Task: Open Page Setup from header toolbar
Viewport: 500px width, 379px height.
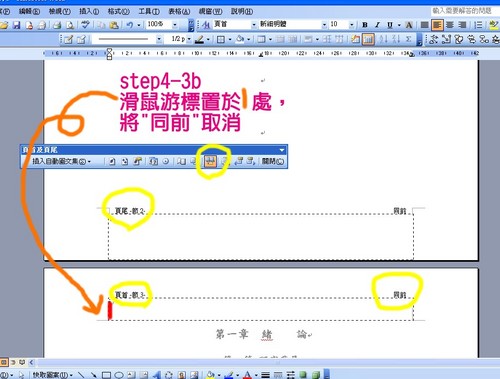Action: tap(181, 162)
